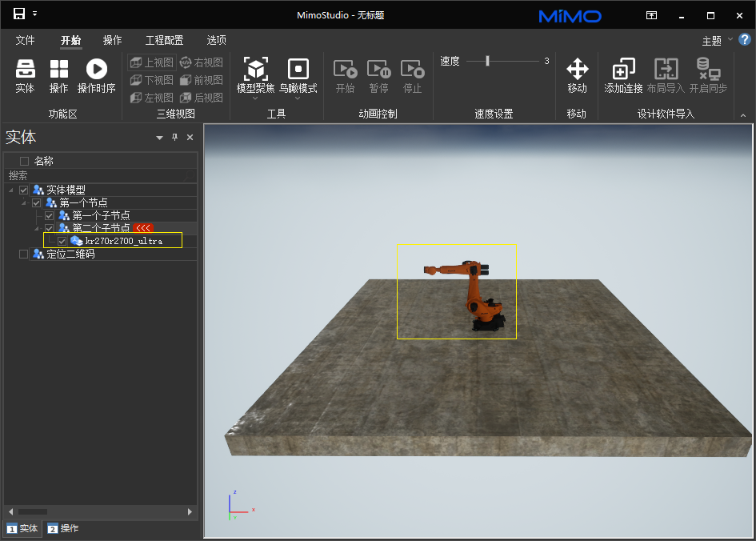The height and width of the screenshot is (541, 756).
Task: Click the 上视图 view button
Action: 151,62
